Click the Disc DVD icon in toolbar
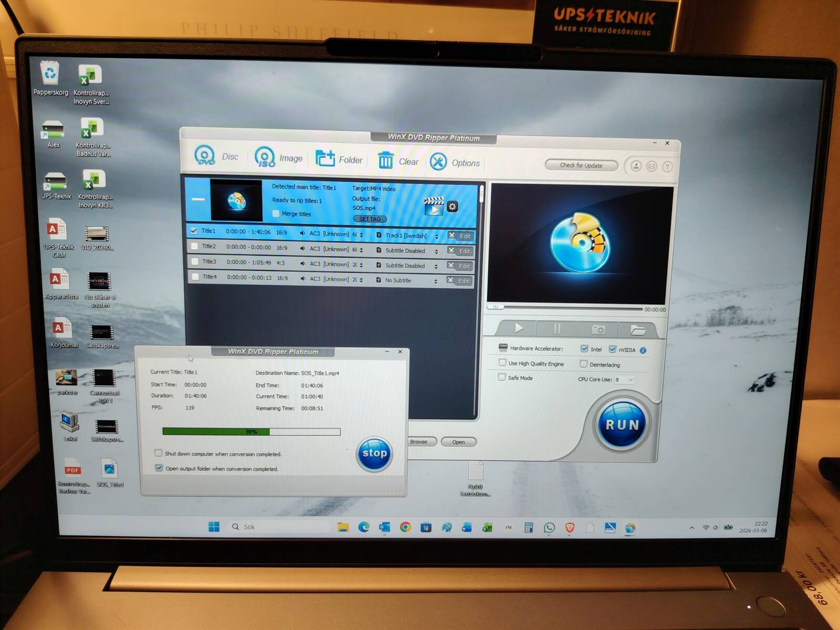This screenshot has width=840, height=630. pos(205,155)
